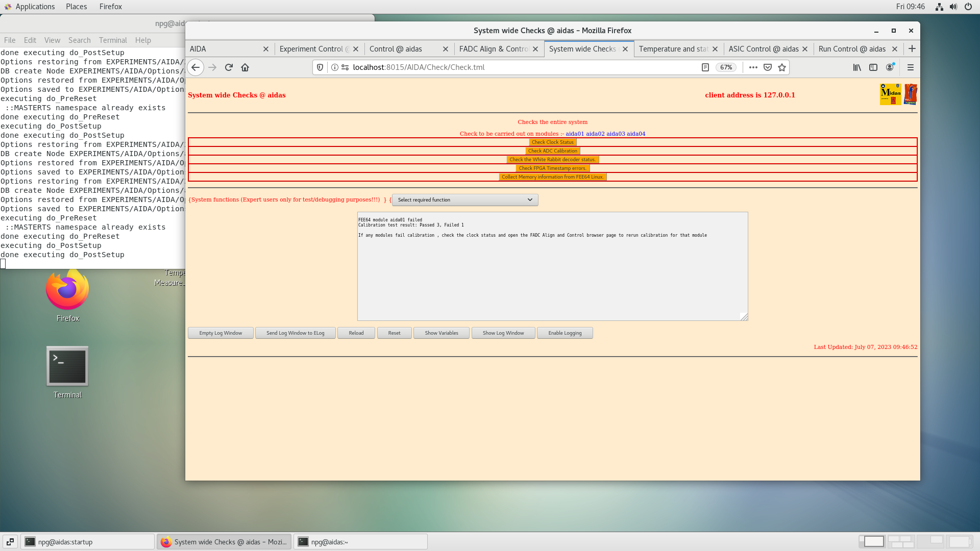
Task: Click the Midas logo icon
Action: click(890, 94)
